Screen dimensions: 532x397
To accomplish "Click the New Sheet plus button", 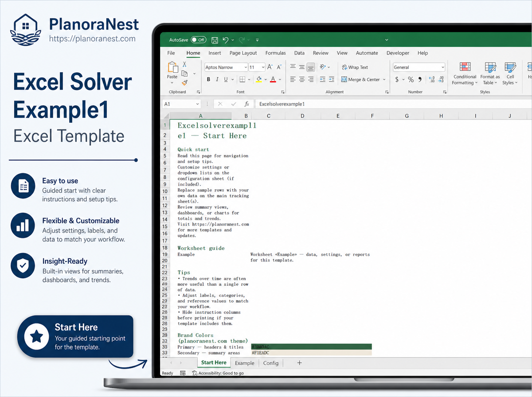I will click(299, 363).
